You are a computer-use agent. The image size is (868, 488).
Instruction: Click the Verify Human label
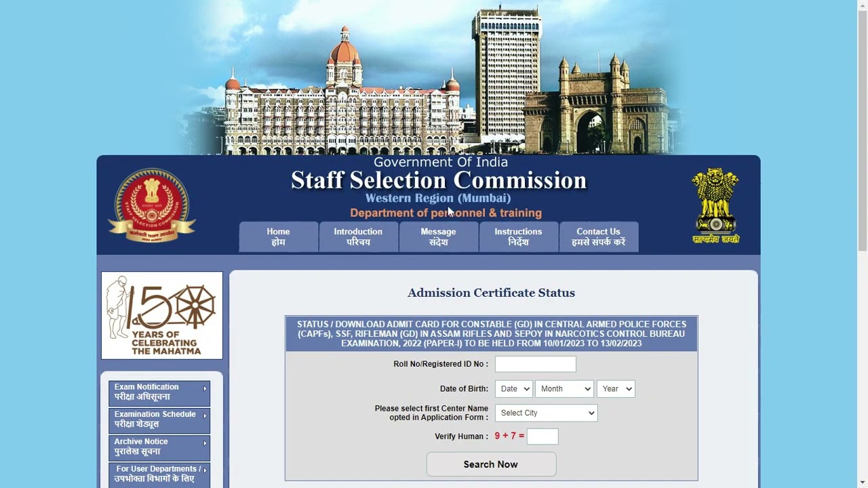(461, 436)
